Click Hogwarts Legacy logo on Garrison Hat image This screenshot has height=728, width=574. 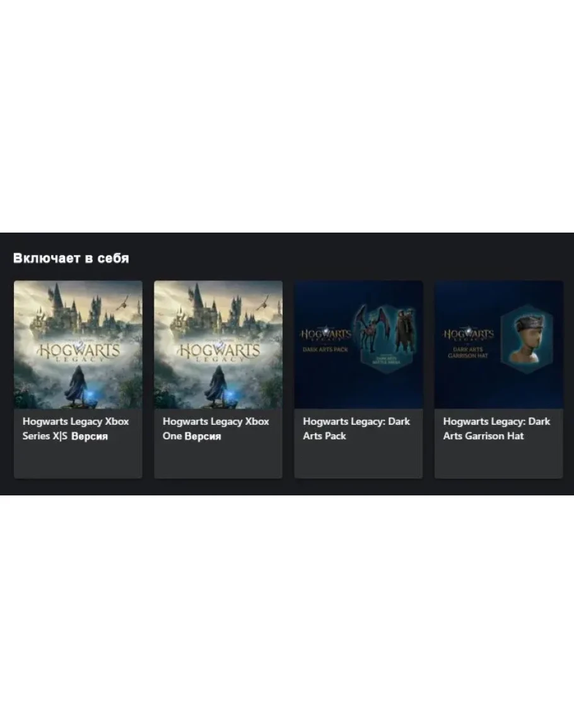(468, 335)
